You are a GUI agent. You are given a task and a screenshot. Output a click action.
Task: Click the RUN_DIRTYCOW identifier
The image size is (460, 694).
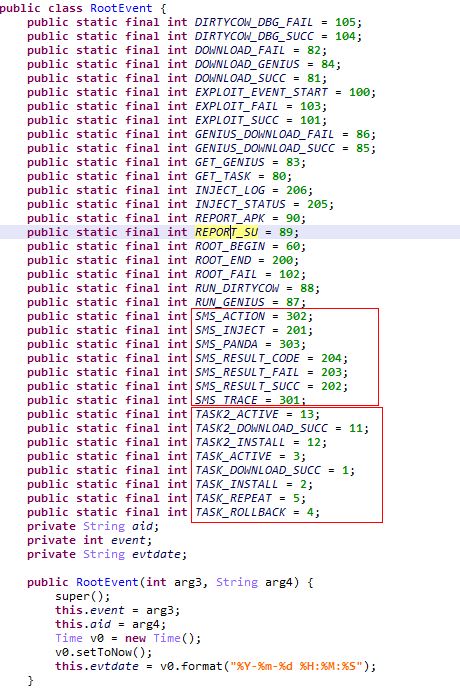(237, 289)
